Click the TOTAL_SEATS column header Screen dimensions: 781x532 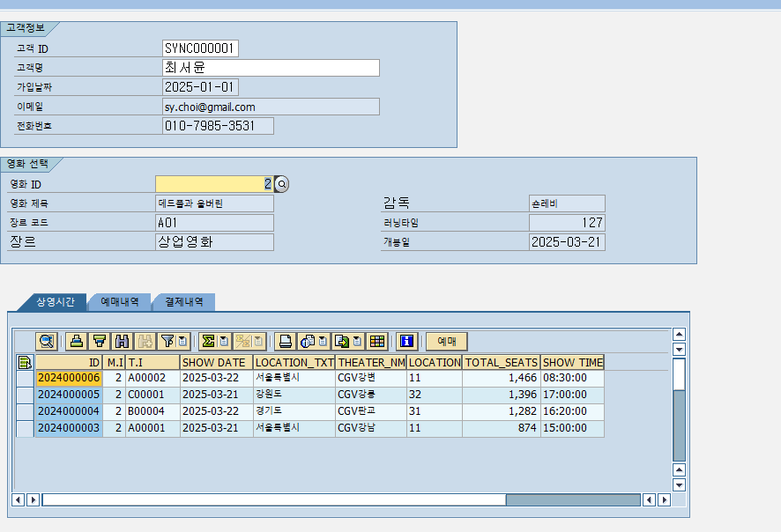click(502, 362)
